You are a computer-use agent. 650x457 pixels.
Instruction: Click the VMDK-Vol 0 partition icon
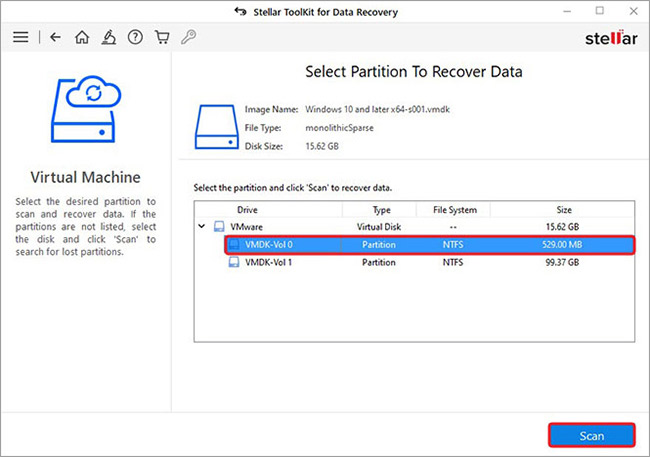pyautogui.click(x=234, y=244)
